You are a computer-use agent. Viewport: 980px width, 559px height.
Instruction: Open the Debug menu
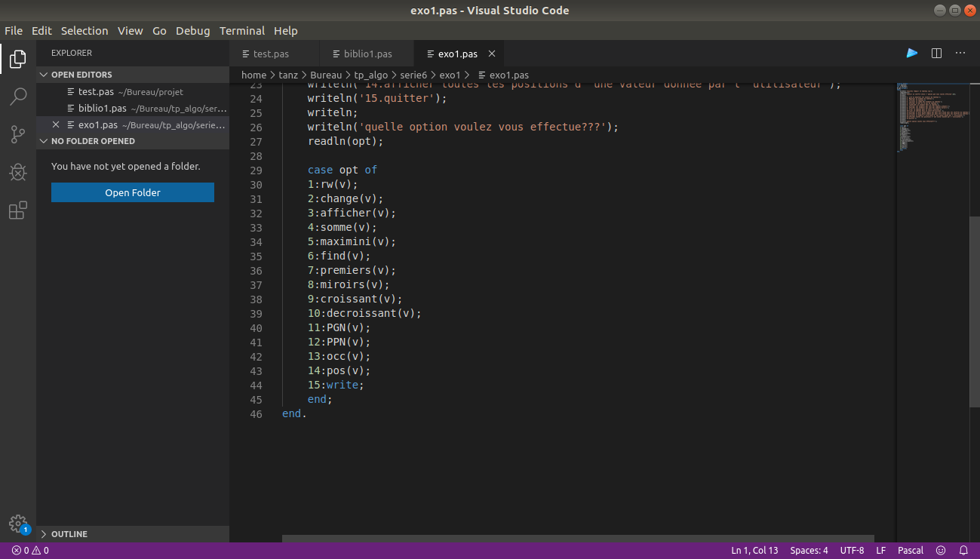coord(193,31)
